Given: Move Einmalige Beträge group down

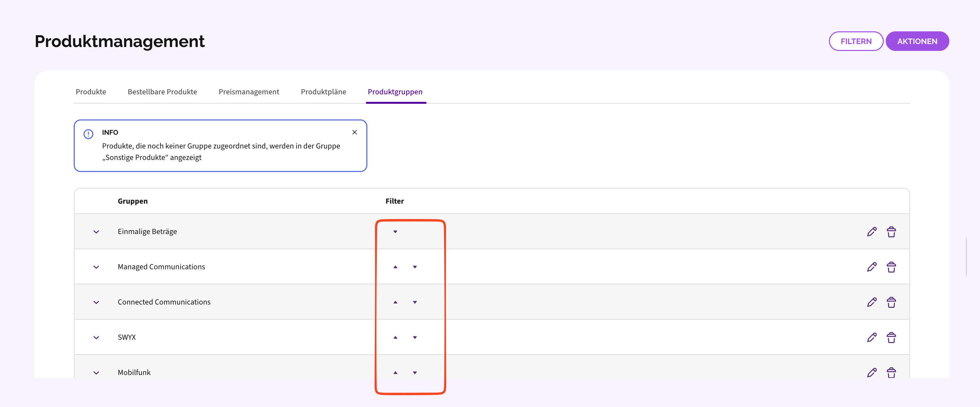Looking at the screenshot, I should [x=395, y=231].
